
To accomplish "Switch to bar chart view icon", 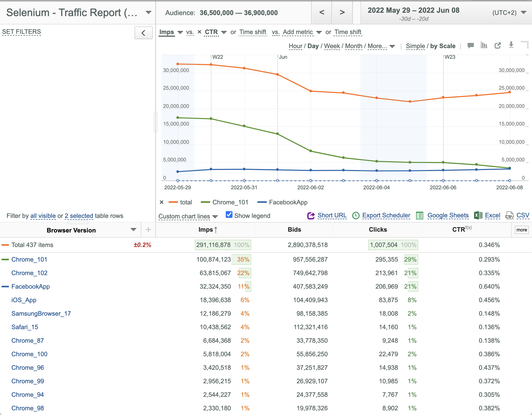I will (x=484, y=45).
